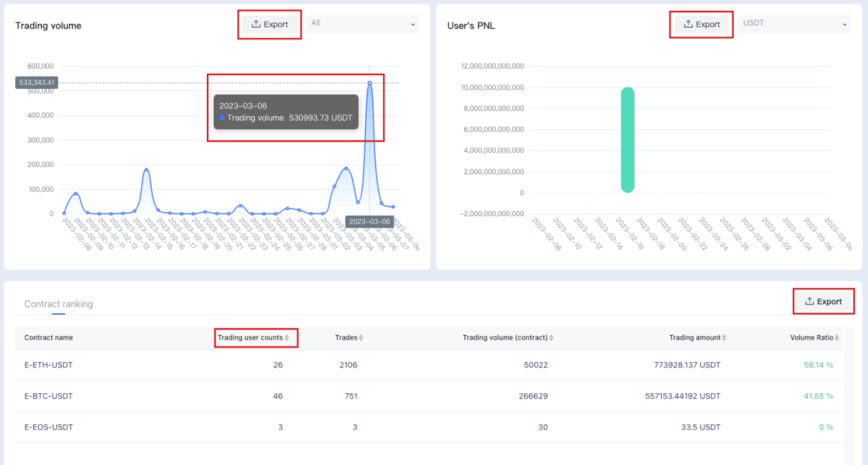The width and height of the screenshot is (868, 465).
Task: Click the "Trading volume" panel title
Action: point(48,26)
